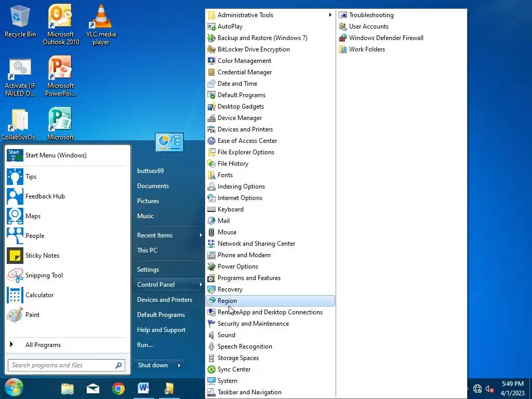This screenshot has width=532, height=399.
Task: Switch to Word on the taskbar
Action: [x=143, y=388]
